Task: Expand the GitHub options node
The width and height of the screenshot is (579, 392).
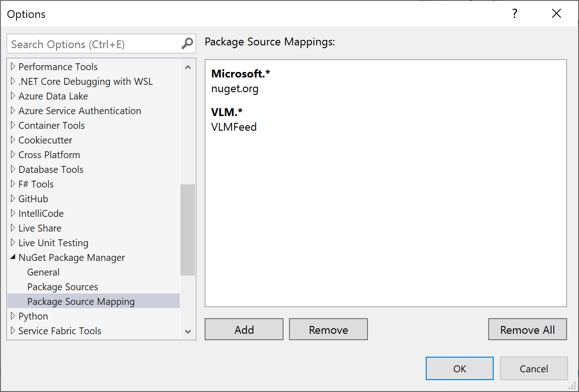Action: (x=13, y=199)
